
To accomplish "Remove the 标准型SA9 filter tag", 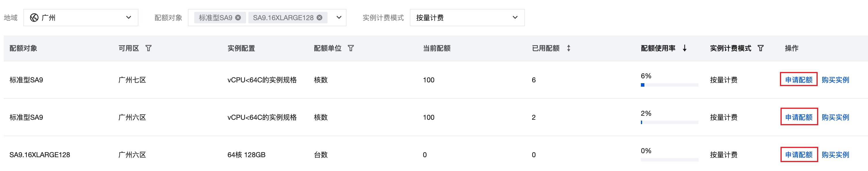I will [238, 18].
